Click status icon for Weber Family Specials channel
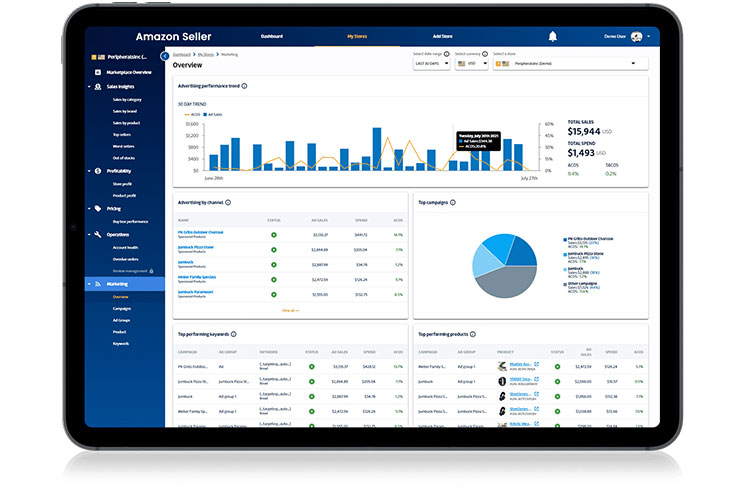The image size is (747, 488). [274, 280]
